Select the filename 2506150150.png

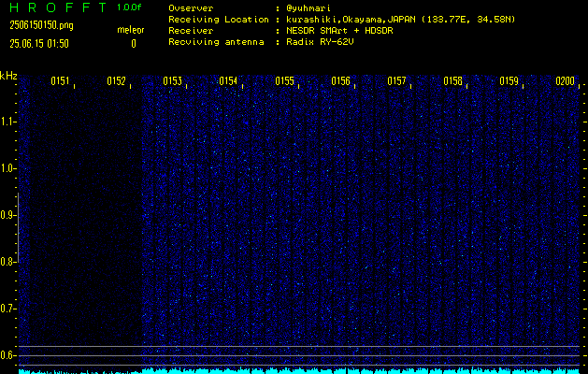42,25
